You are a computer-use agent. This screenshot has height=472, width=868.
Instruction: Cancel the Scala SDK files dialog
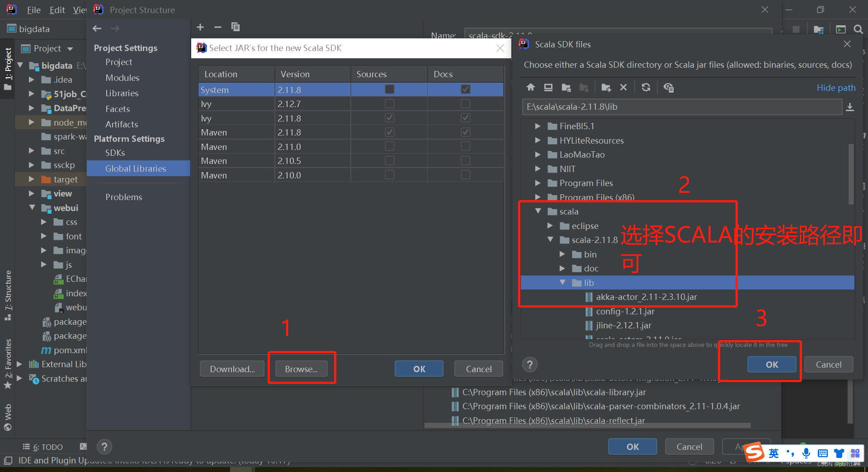(829, 365)
